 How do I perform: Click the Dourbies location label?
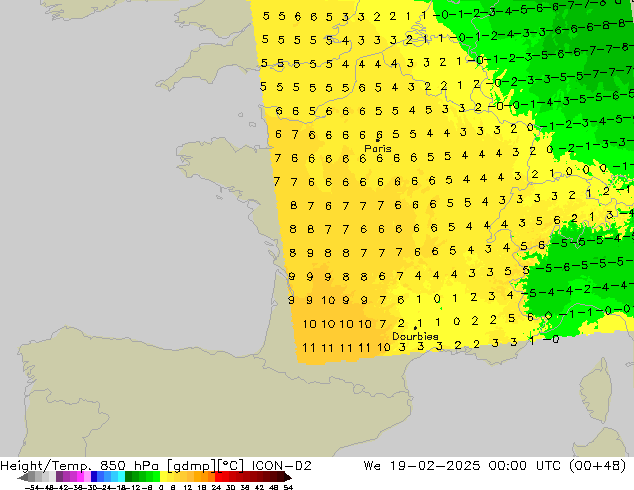(415, 336)
